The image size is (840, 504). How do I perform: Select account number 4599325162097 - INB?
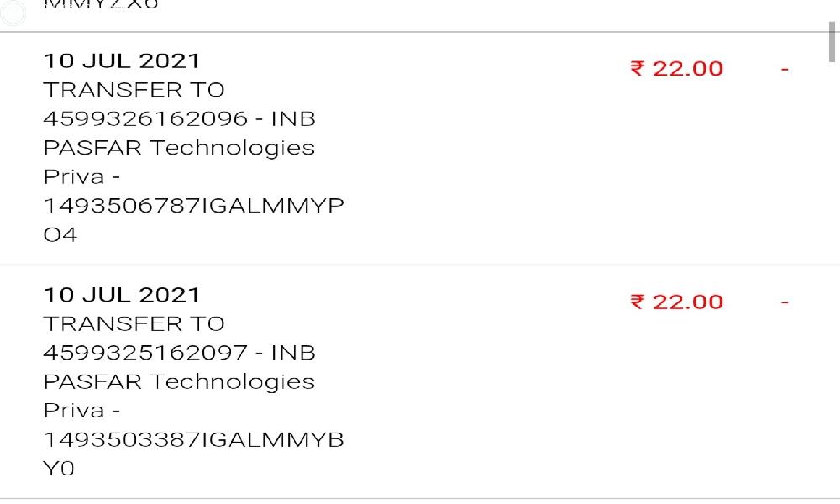[179, 353]
